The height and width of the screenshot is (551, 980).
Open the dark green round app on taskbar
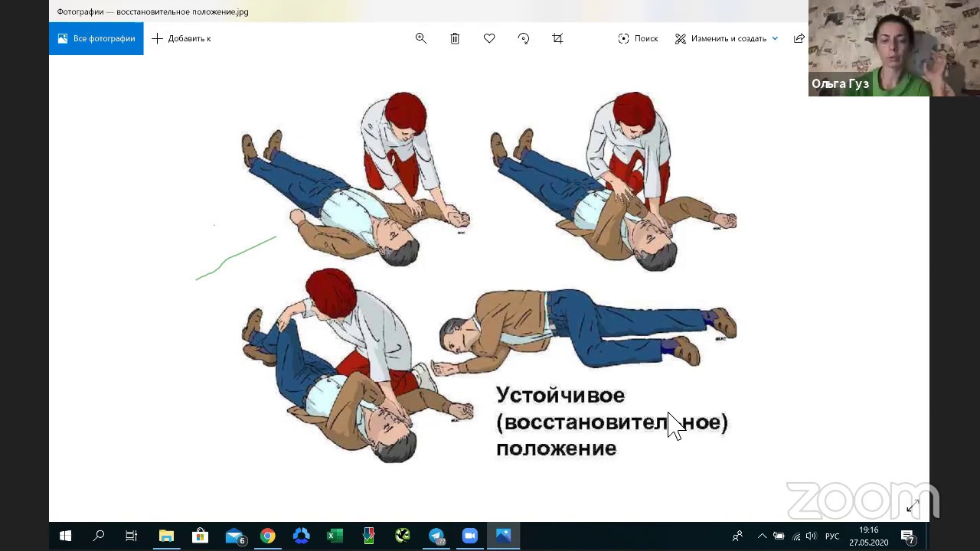click(403, 536)
